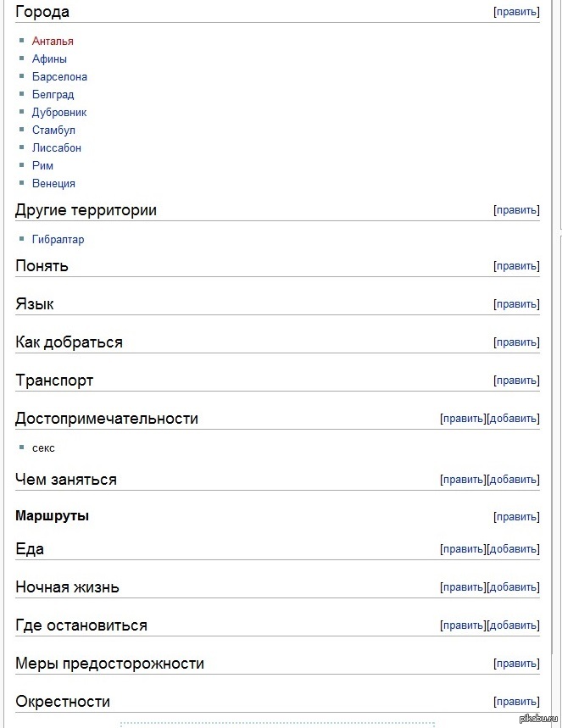
Task: Open the Анталья city link
Action: (53, 41)
